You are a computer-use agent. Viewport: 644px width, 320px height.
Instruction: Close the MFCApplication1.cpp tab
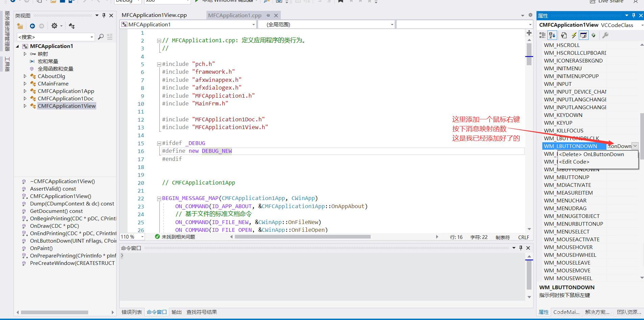tap(276, 15)
